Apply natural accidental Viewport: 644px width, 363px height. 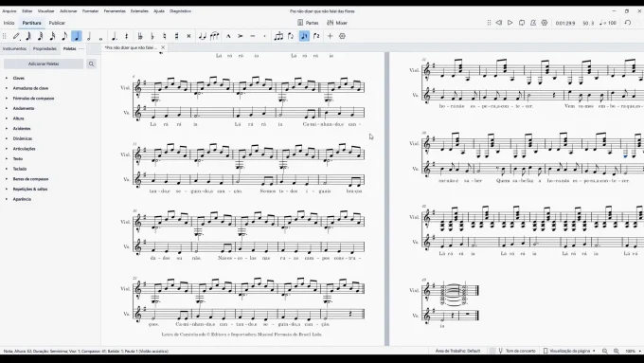[x=164, y=36]
